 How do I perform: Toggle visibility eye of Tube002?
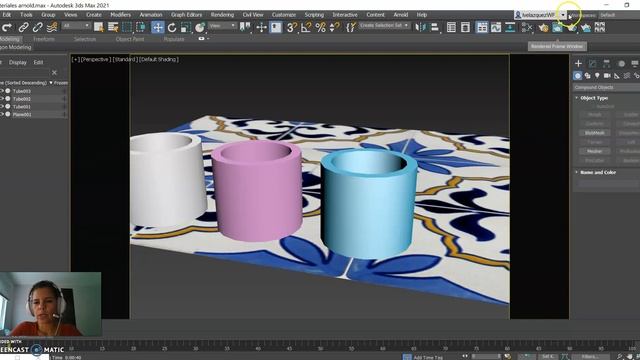point(2,99)
